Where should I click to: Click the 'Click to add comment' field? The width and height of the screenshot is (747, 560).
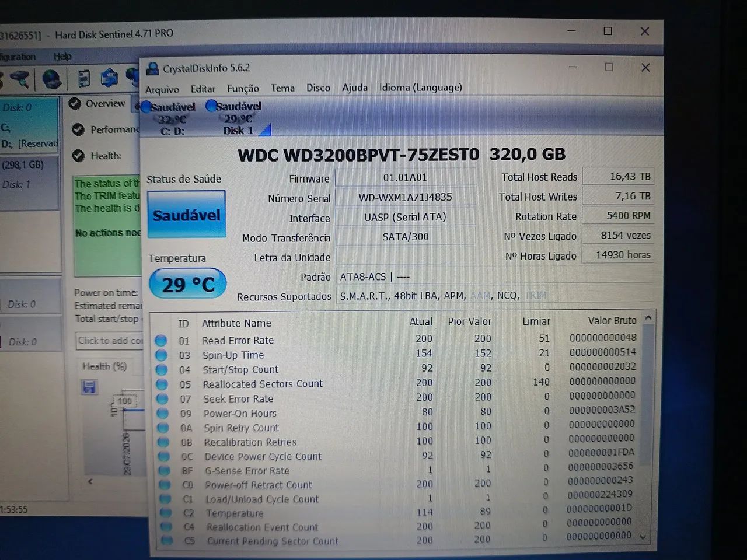(x=110, y=341)
